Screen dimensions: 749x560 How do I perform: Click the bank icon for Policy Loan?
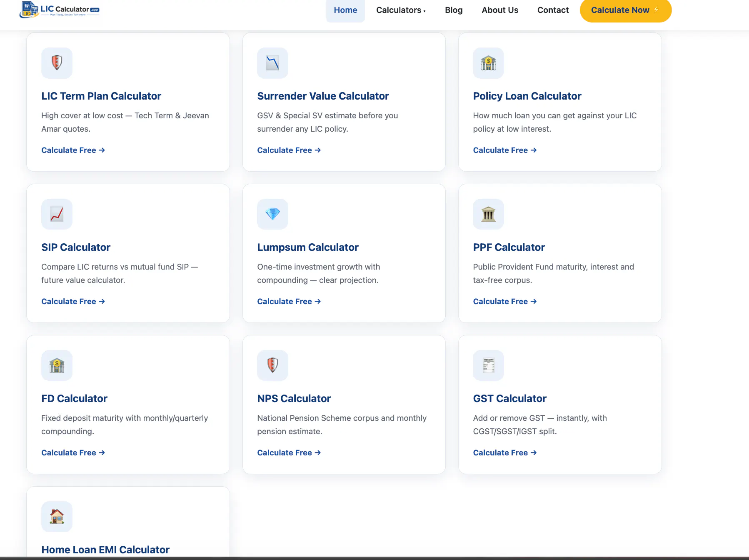click(488, 63)
